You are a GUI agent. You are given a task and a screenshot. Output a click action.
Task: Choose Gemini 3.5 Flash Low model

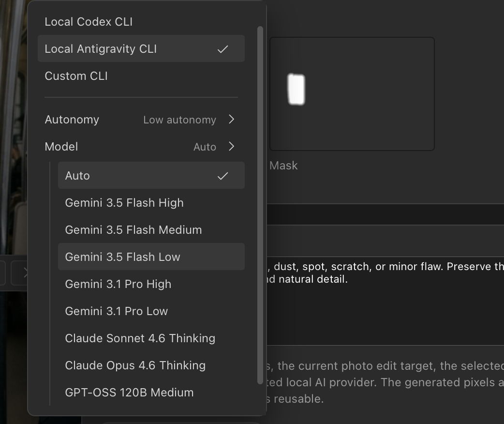pyautogui.click(x=151, y=257)
